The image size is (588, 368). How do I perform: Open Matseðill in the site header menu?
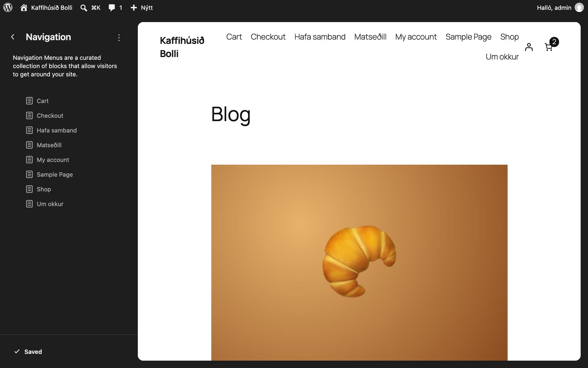tap(370, 37)
